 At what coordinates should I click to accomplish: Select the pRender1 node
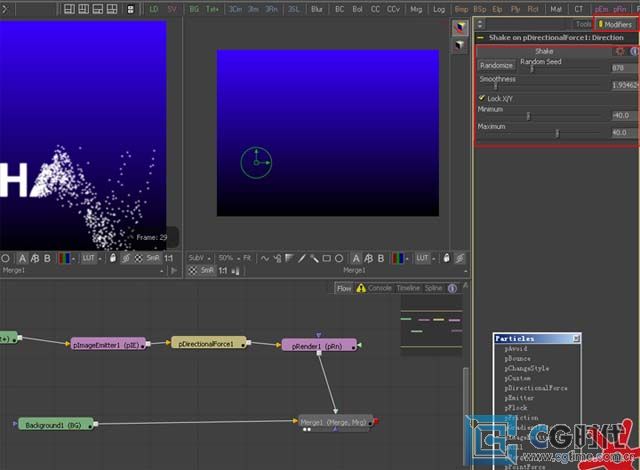pos(319,346)
